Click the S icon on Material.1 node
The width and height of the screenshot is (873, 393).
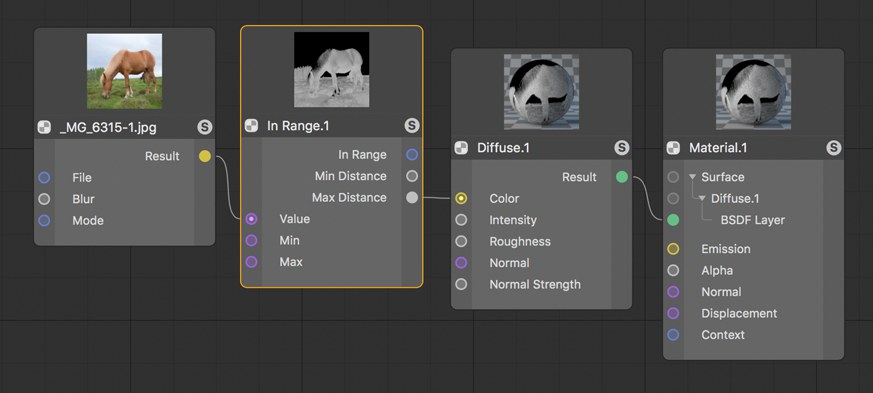833,148
